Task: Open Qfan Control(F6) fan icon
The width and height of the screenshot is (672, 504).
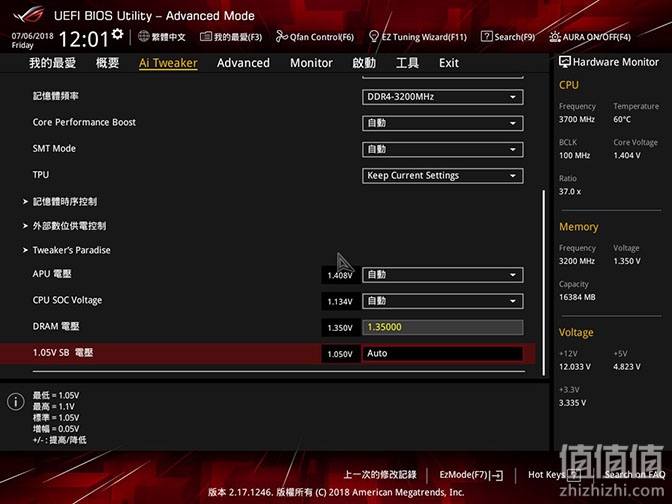Action: [281, 36]
